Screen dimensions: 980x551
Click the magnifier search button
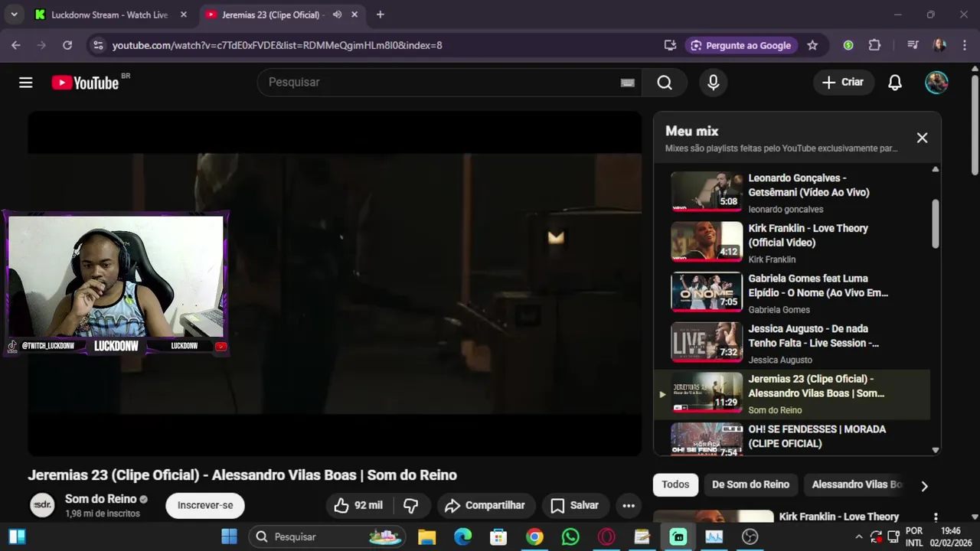click(x=665, y=83)
